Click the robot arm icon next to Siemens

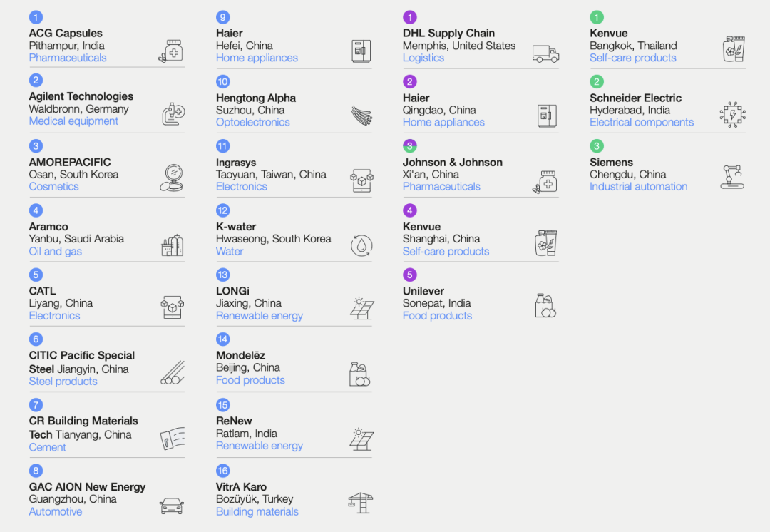tap(732, 176)
